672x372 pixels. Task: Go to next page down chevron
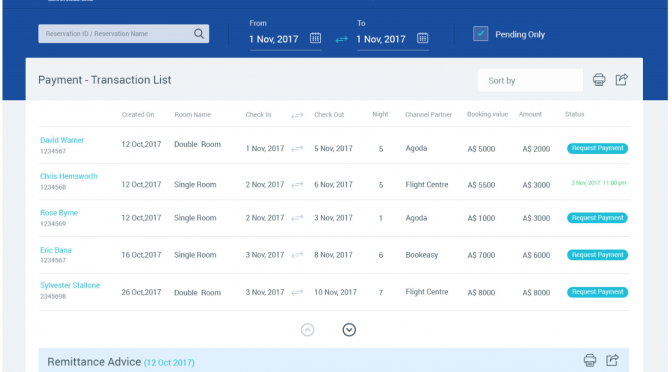(x=349, y=330)
